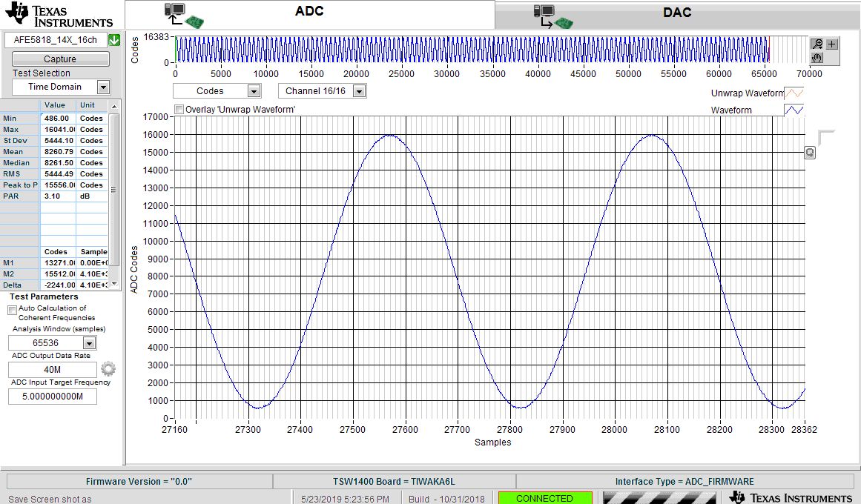
Task: Select the zoom magnifier graph tool
Action: 817,44
